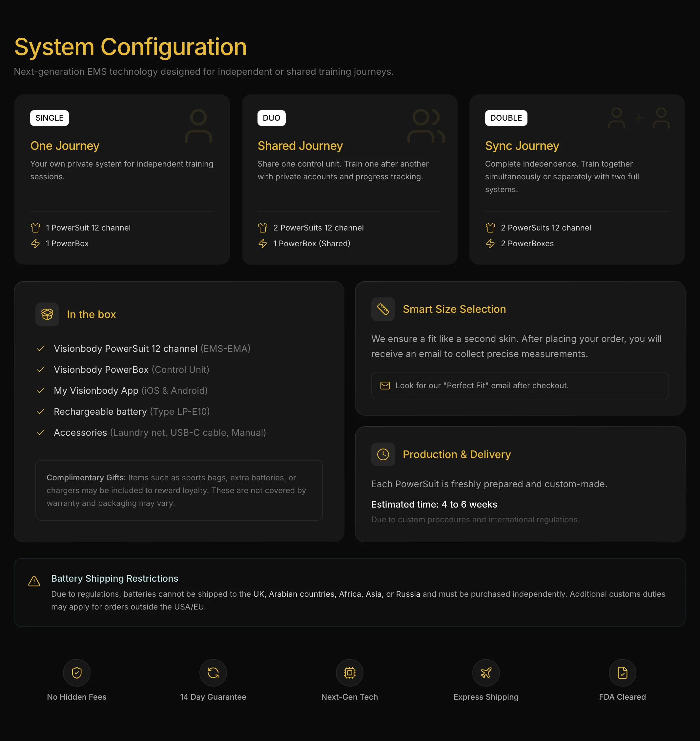Image resolution: width=700 pixels, height=741 pixels.
Task: Choose the DOUBLE configuration badge
Action: coord(505,118)
